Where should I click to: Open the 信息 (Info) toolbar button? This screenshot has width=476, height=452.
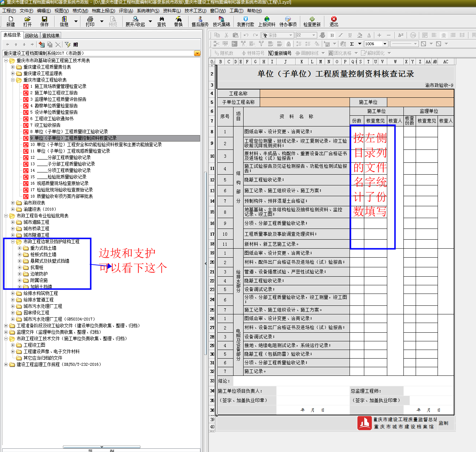[64, 22]
